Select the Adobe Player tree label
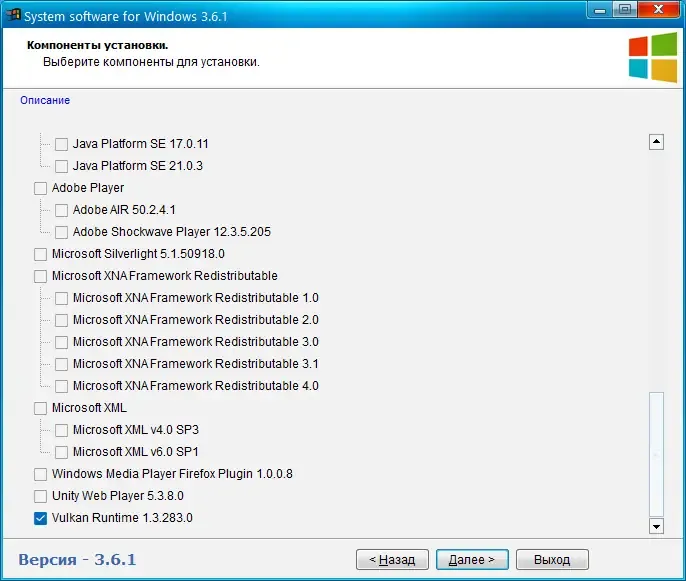Screen dimensions: 686x581 point(88,188)
